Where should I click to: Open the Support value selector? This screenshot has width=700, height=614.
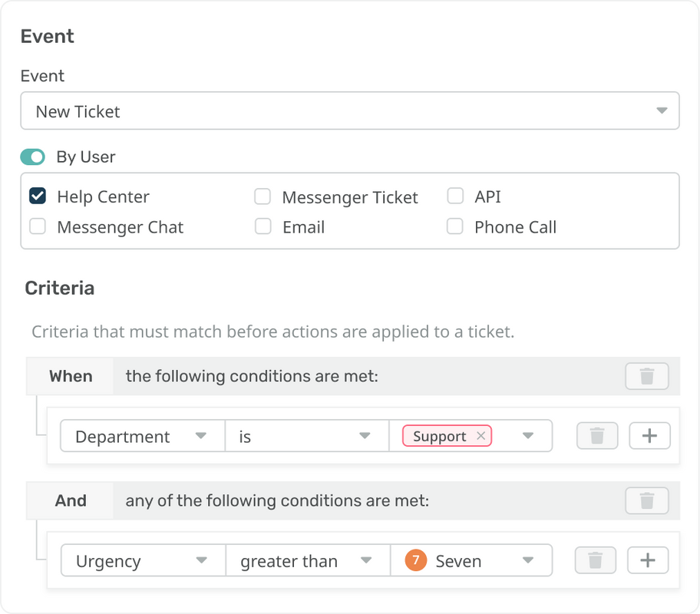point(528,435)
